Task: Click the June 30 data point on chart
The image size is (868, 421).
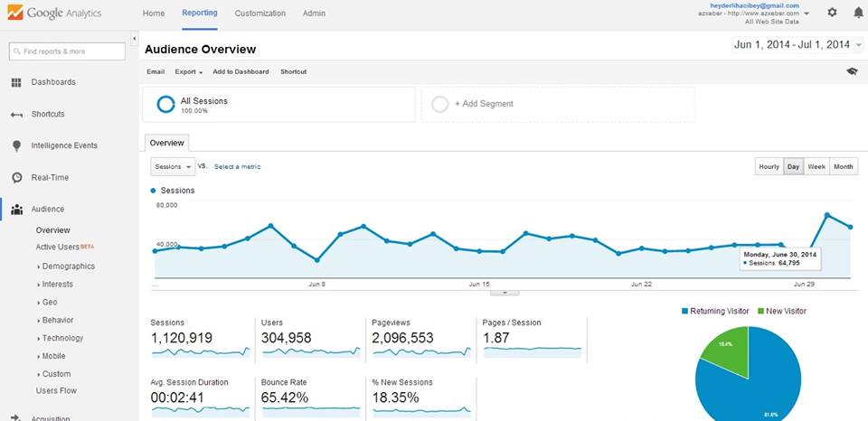Action: coord(827,215)
